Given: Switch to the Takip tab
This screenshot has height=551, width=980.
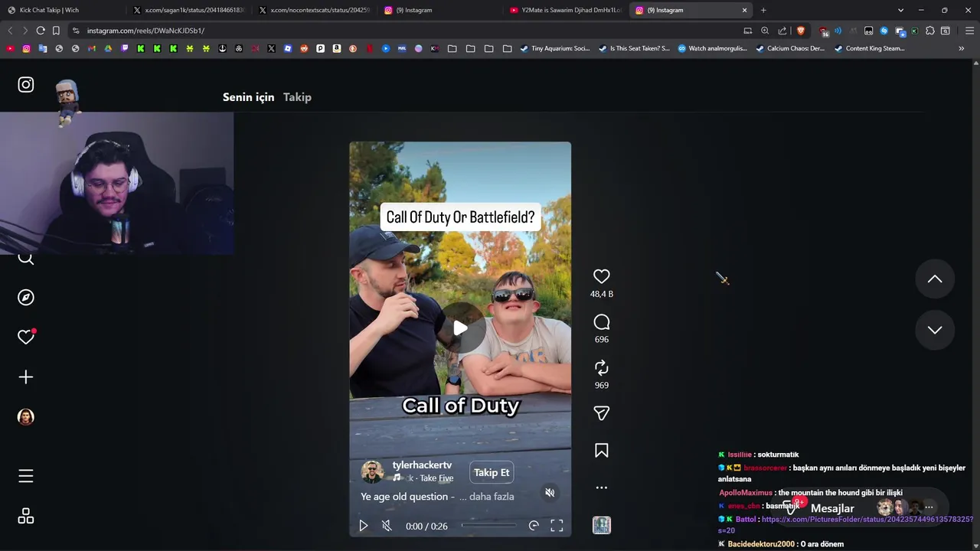Looking at the screenshot, I should click(297, 97).
